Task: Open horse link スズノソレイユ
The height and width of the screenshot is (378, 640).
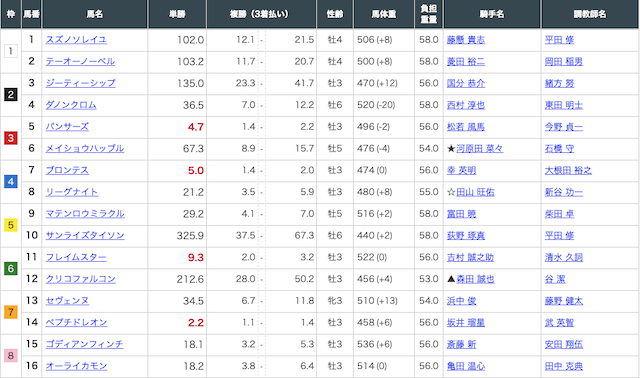Action: click(x=76, y=40)
